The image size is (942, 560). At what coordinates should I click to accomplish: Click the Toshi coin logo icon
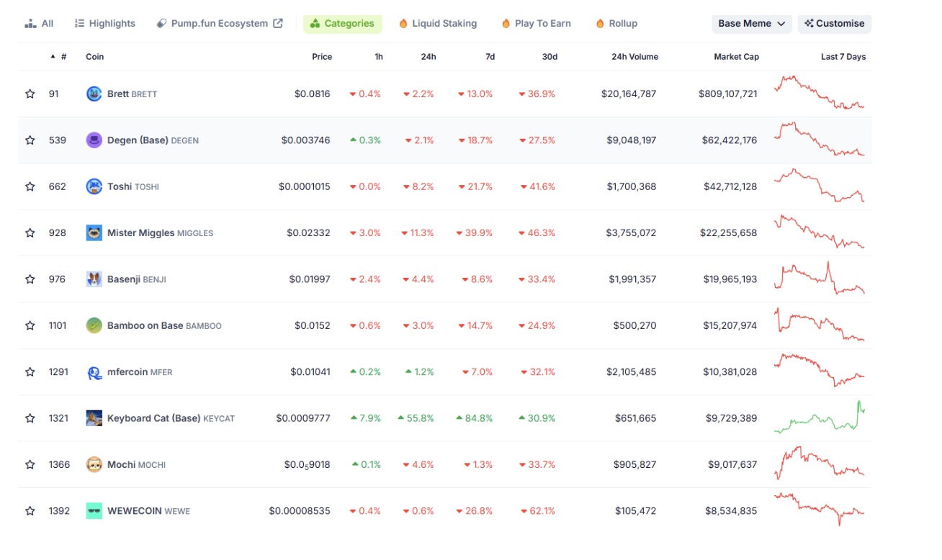[94, 186]
